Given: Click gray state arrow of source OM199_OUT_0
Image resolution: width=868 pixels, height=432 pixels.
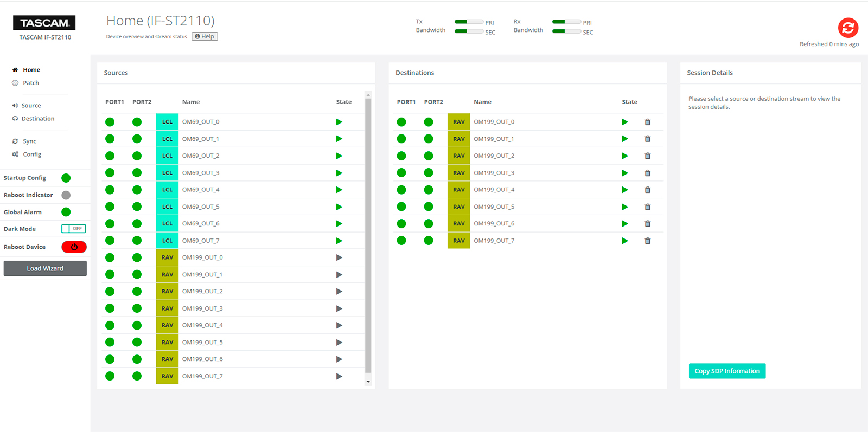Looking at the screenshot, I should coord(339,257).
